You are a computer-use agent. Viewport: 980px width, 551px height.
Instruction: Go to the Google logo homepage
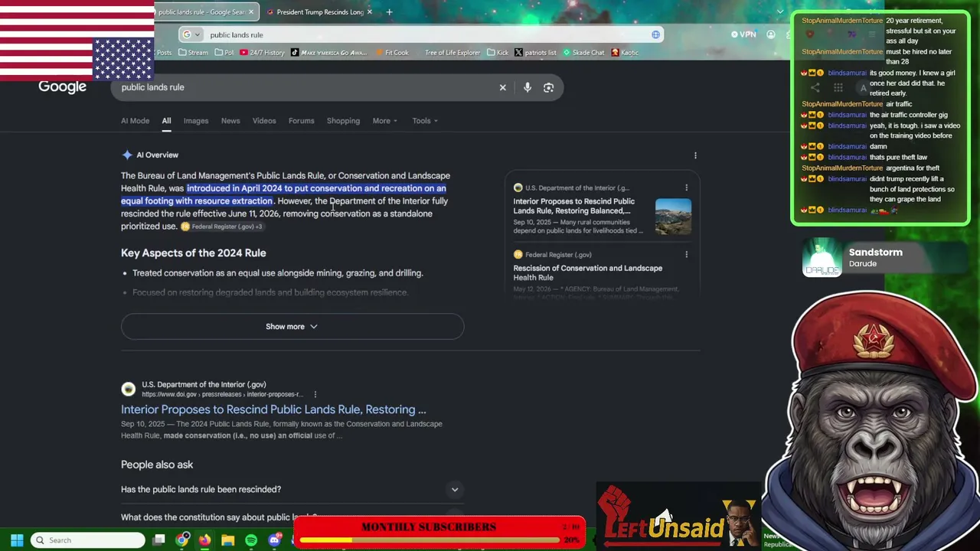click(x=63, y=86)
